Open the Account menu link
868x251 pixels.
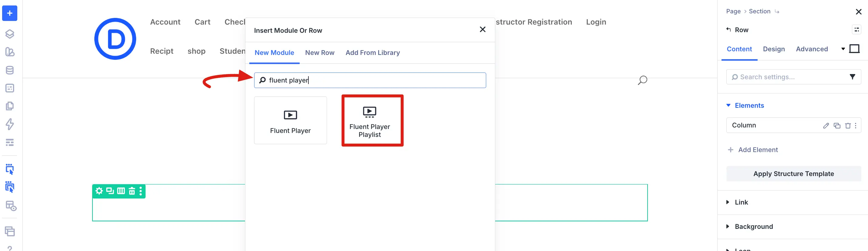[x=165, y=22]
